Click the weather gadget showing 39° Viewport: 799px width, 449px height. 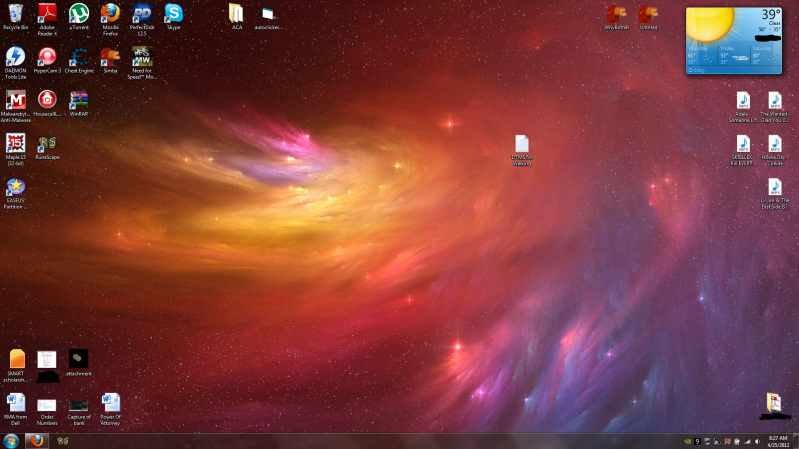click(732, 40)
